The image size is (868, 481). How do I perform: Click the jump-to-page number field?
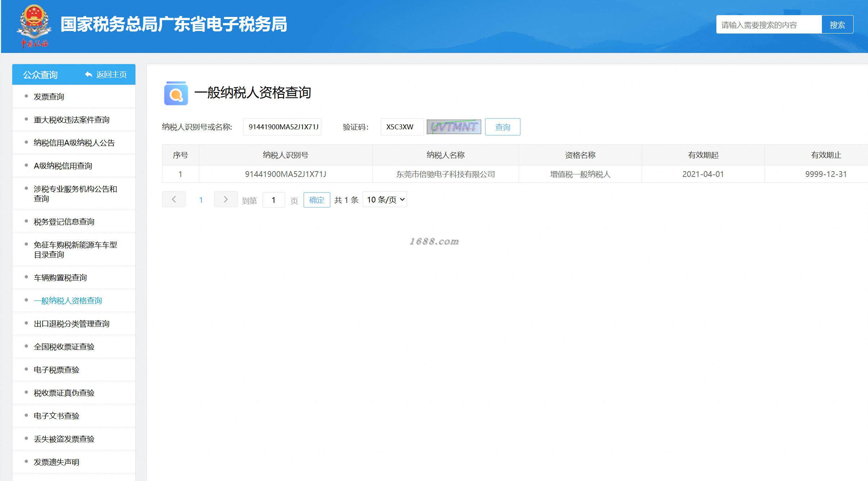[x=274, y=200]
